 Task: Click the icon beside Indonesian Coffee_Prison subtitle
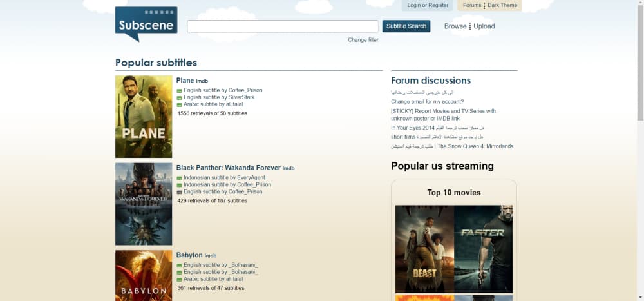[179, 186]
